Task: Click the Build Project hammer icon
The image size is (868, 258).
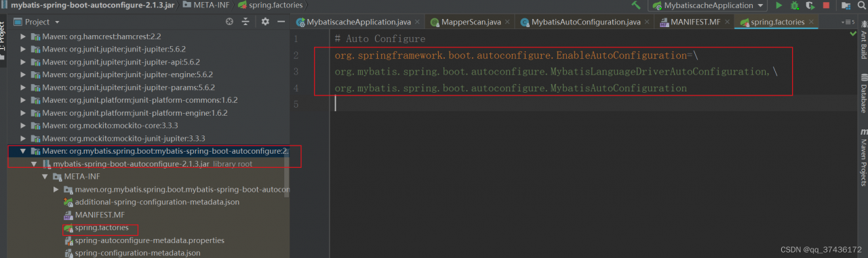Action: 635,5
